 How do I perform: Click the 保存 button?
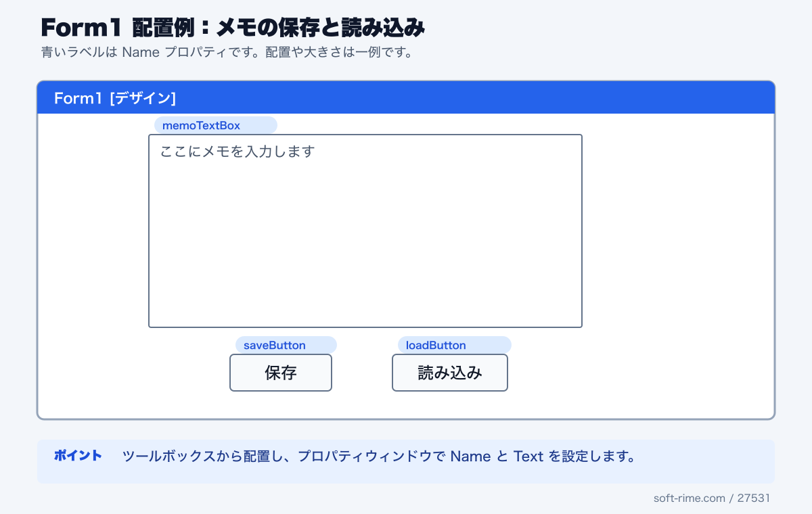pyautogui.click(x=281, y=373)
